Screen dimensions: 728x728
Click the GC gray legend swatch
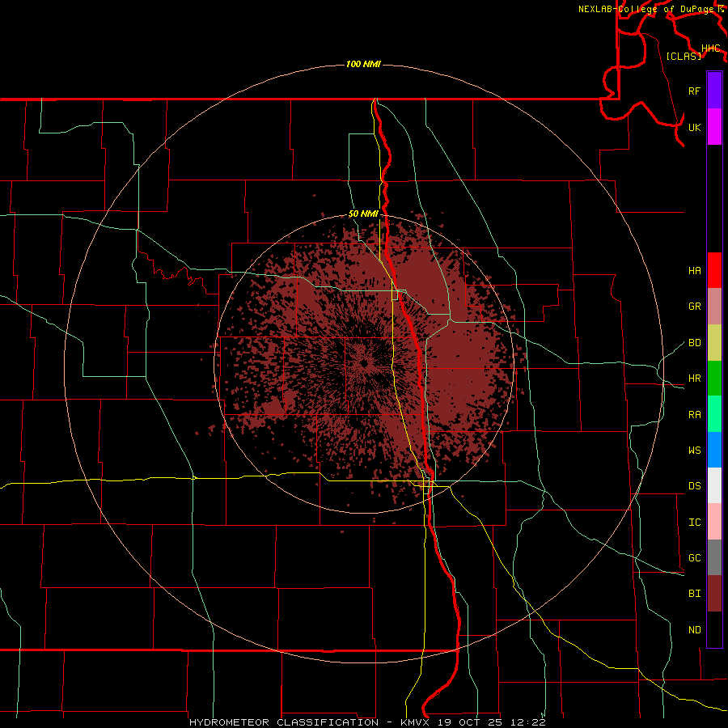714,557
